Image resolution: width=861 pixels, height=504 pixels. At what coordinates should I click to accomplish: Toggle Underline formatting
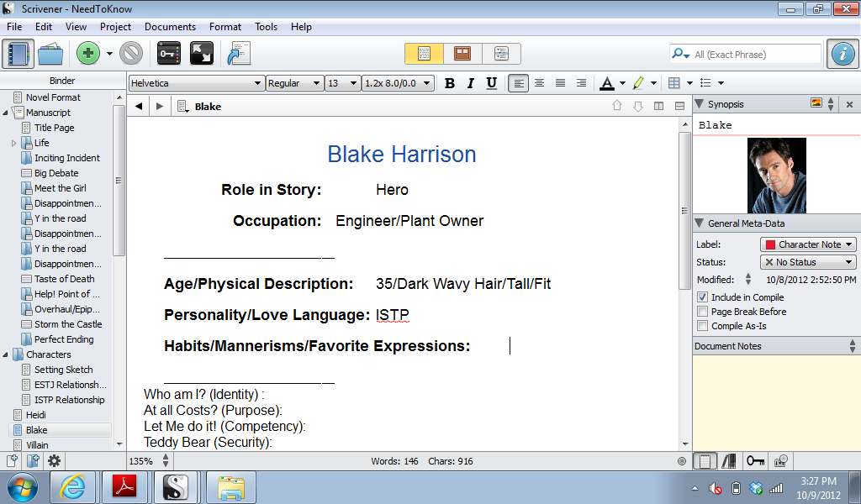pos(491,83)
